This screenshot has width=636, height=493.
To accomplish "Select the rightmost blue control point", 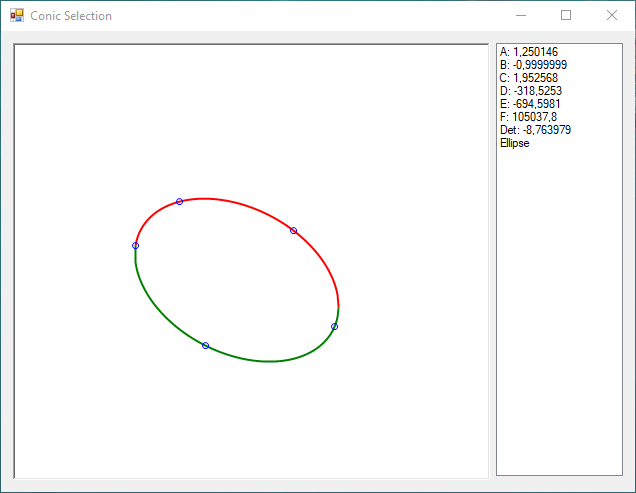I will click(334, 327).
